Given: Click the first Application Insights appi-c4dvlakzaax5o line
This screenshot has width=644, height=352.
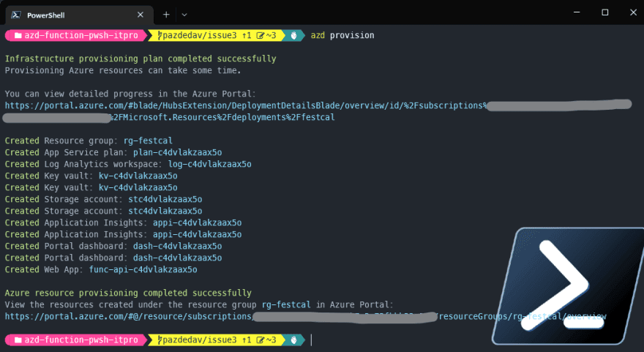Looking at the screenshot, I should [123, 222].
